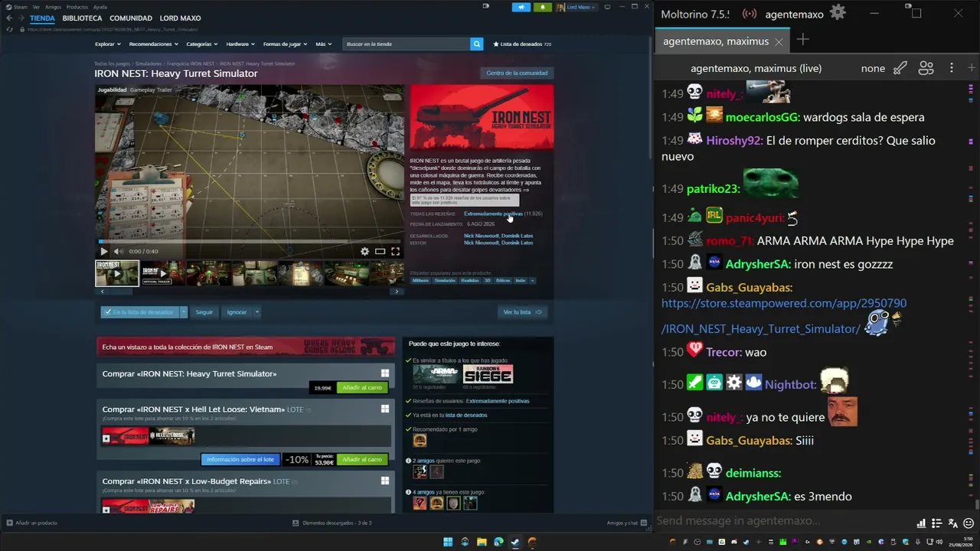Click the media strip right arrow

[396, 292]
